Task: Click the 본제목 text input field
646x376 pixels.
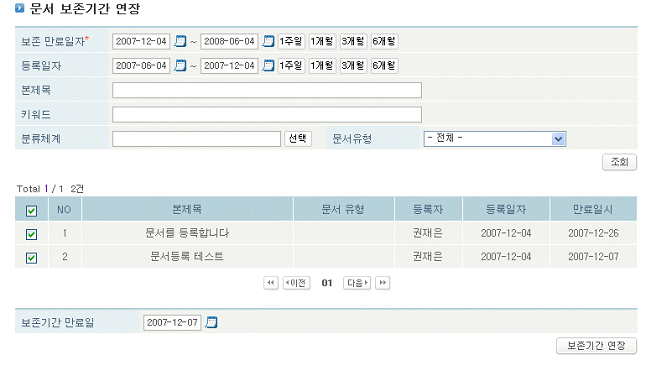Action: [267, 90]
